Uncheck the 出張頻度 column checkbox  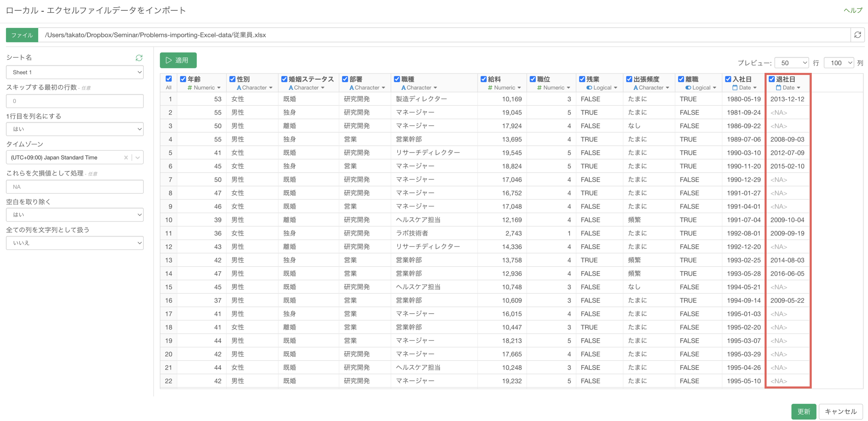629,79
